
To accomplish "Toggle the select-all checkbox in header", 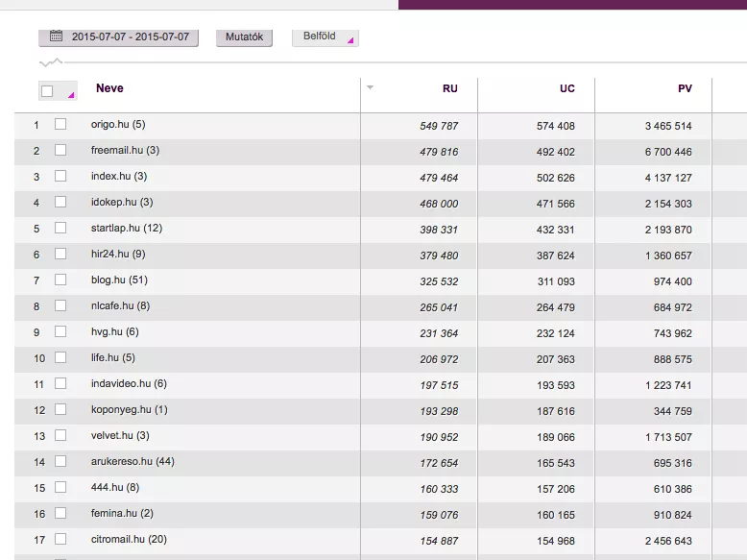I will click(47, 91).
